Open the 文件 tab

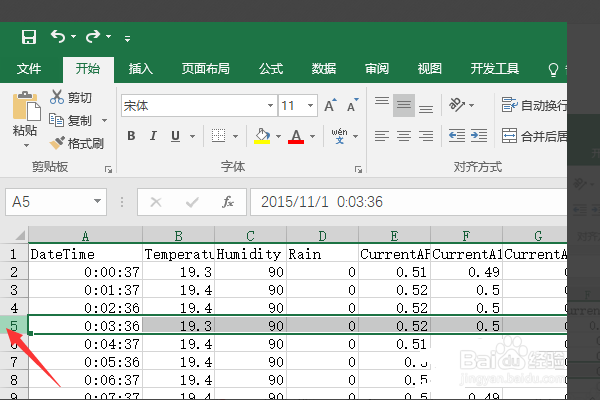pos(29,69)
